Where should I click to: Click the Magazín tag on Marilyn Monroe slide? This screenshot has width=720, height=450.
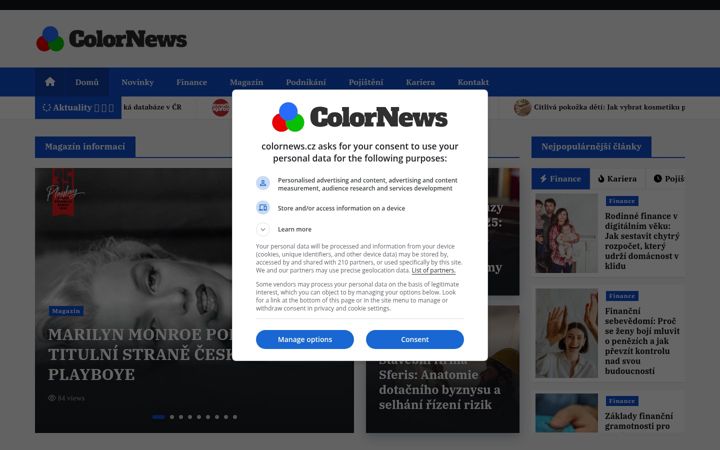click(66, 311)
